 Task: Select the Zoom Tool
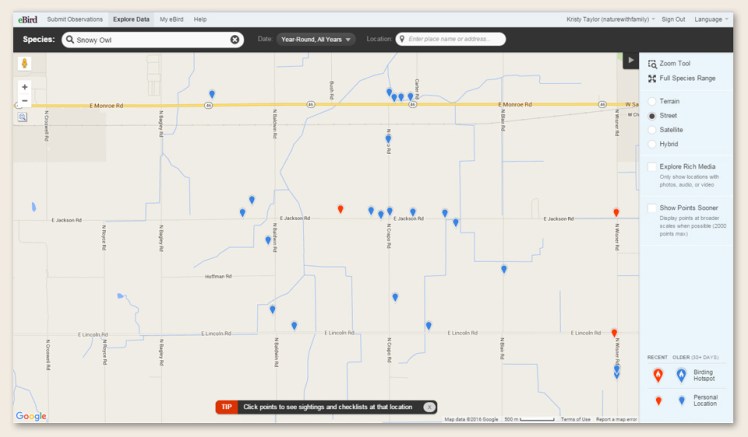[669, 63]
